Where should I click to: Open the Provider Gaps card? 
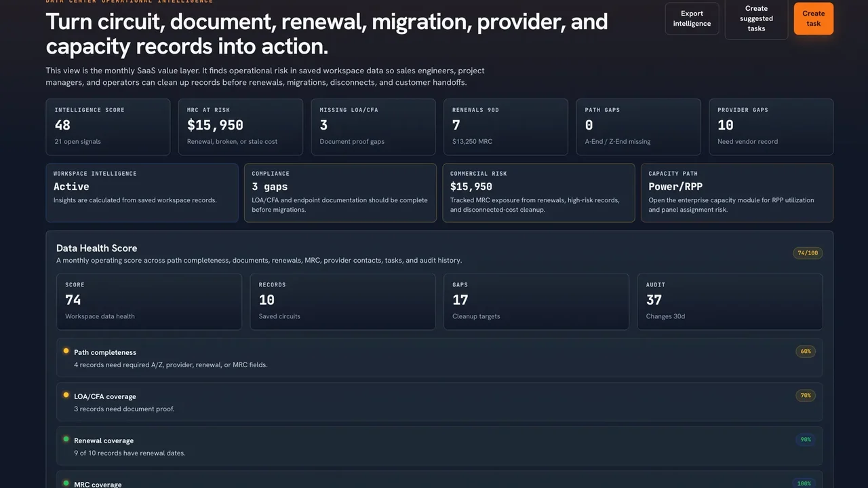click(x=771, y=127)
